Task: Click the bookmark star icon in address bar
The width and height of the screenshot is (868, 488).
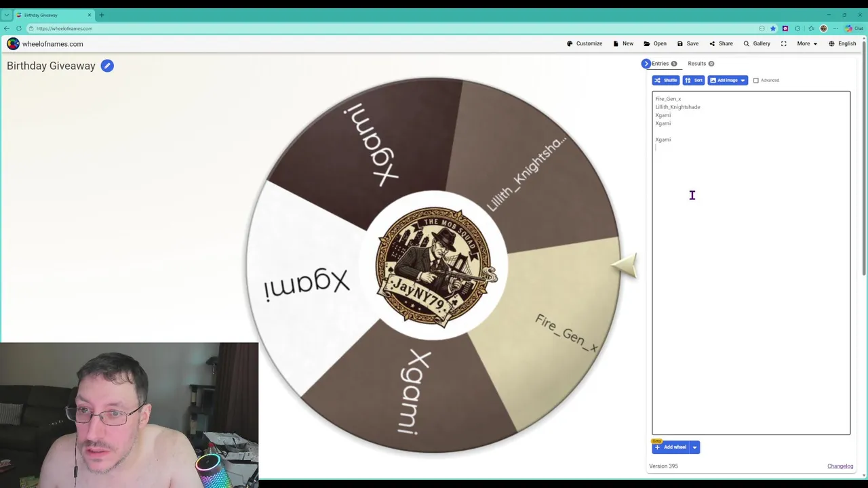Action: coord(773,28)
